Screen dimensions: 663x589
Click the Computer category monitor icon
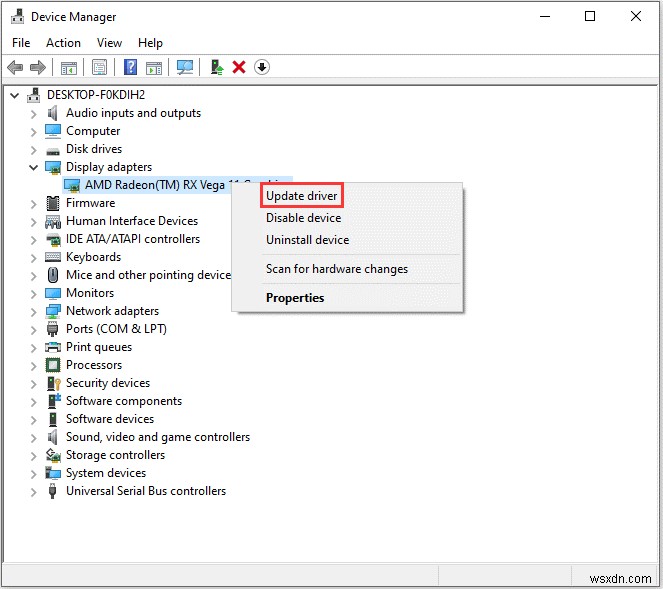coord(53,131)
